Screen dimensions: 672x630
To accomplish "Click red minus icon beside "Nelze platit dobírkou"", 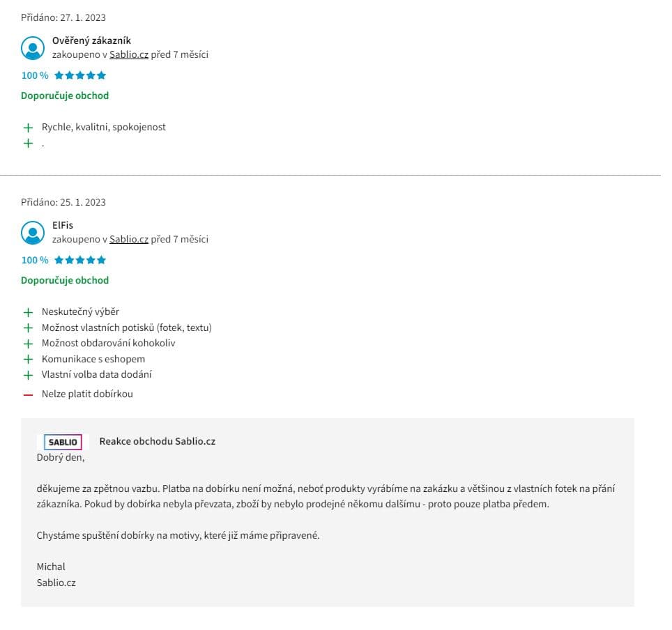I will [28, 394].
